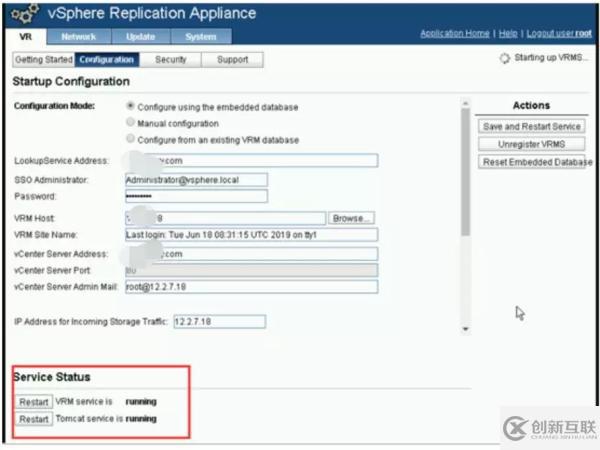Click the Unregister VRMS button
Viewport: 600px width, 450px height.
coord(532,144)
